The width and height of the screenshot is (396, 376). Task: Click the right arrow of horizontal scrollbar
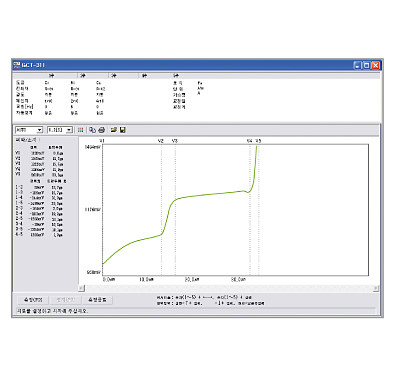click(376, 288)
